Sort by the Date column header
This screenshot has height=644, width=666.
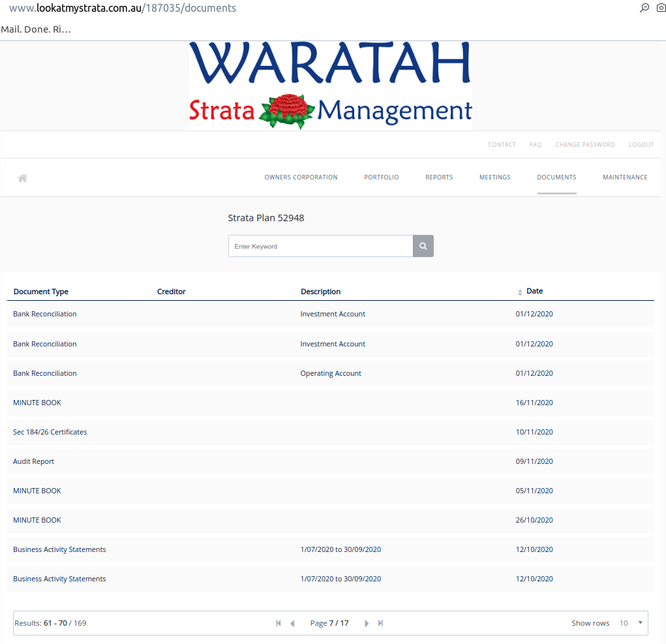click(534, 291)
